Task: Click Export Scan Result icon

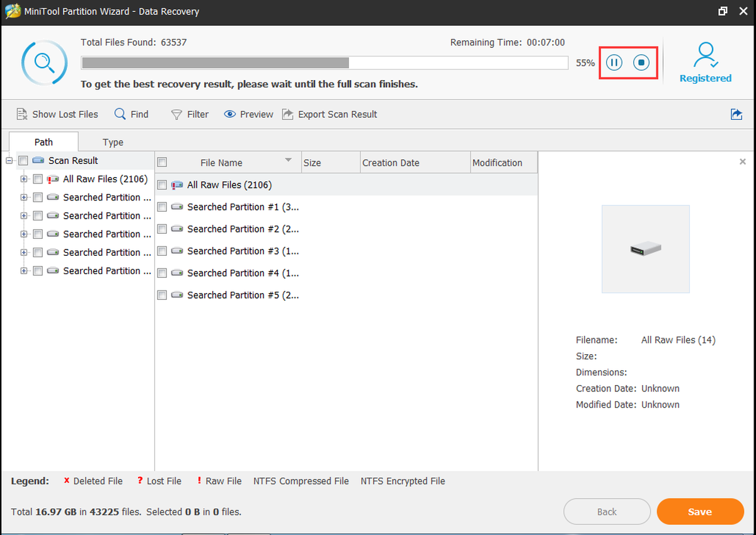Action: click(x=287, y=114)
